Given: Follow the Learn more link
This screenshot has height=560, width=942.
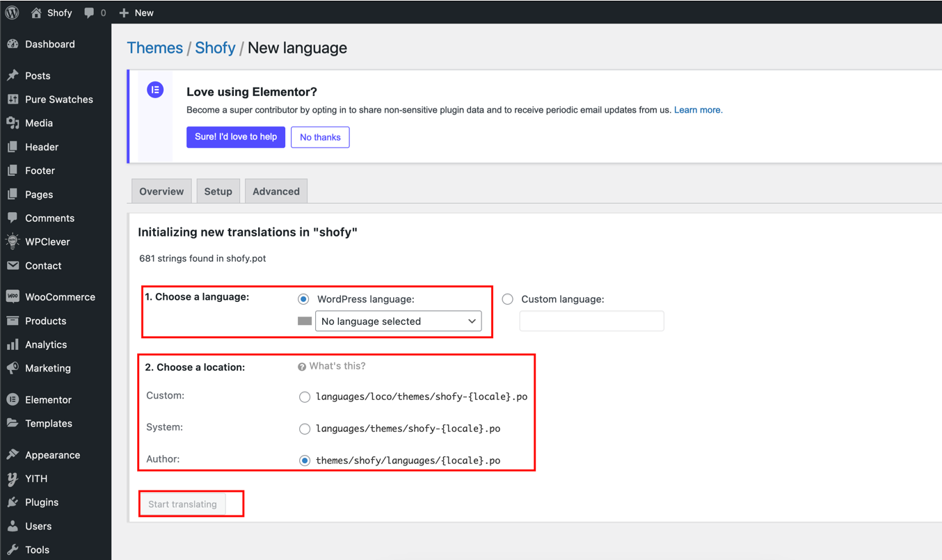Looking at the screenshot, I should point(698,110).
